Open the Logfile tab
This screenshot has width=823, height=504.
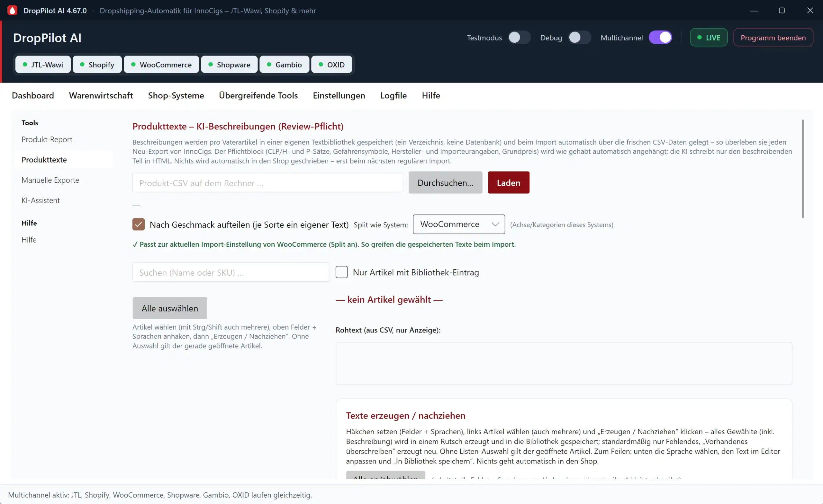(x=393, y=95)
